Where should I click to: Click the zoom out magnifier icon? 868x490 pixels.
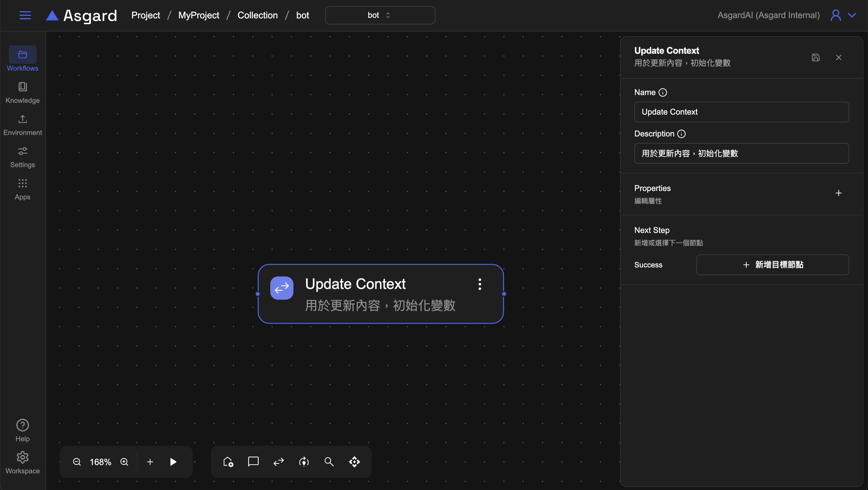[77, 462]
